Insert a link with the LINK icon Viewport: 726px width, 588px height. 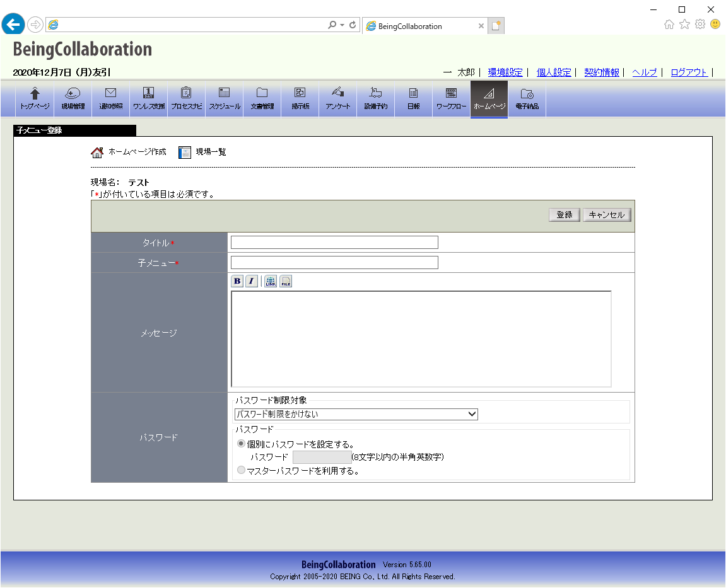271,281
